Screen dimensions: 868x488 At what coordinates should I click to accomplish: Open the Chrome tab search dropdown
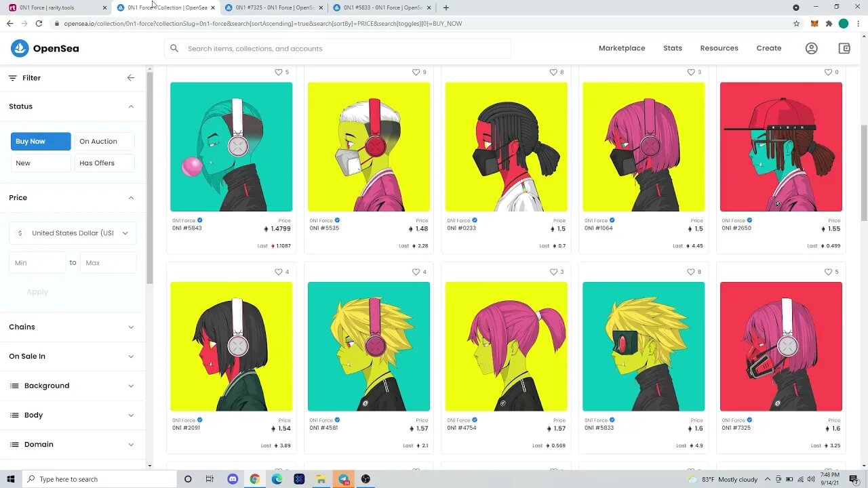point(796,7)
